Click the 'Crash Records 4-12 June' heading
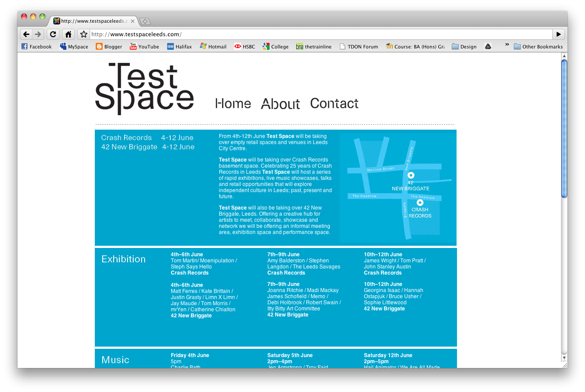This screenshot has width=585, height=392. (147, 138)
